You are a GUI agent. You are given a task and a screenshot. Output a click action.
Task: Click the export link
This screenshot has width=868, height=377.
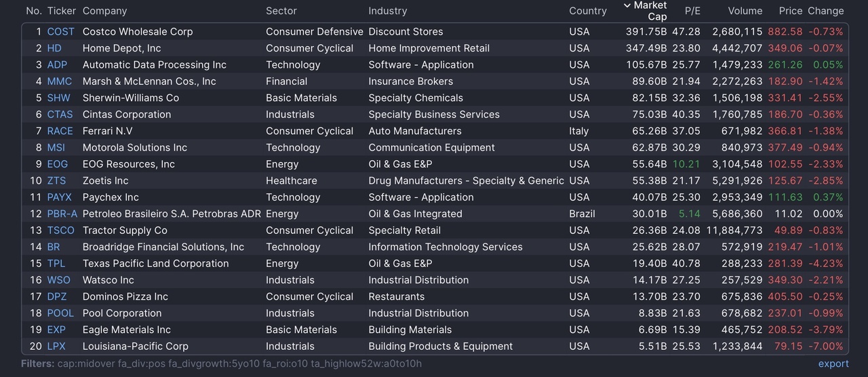(x=833, y=363)
